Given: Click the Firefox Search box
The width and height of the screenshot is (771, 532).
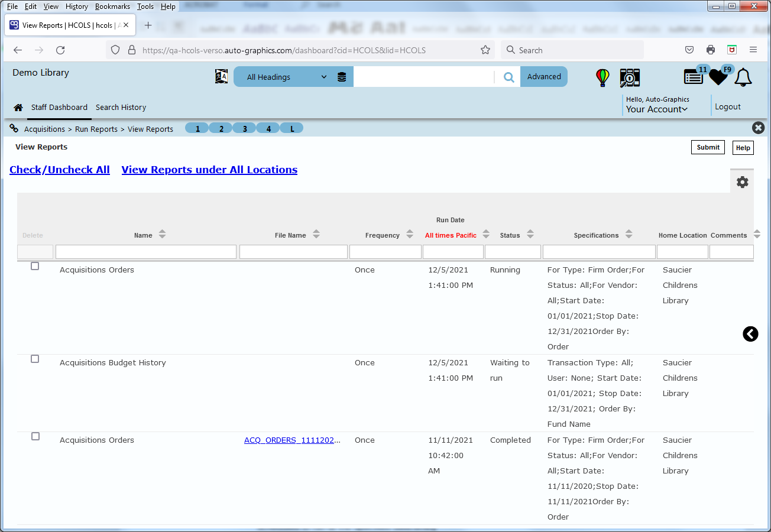Looking at the screenshot, I should (572, 50).
